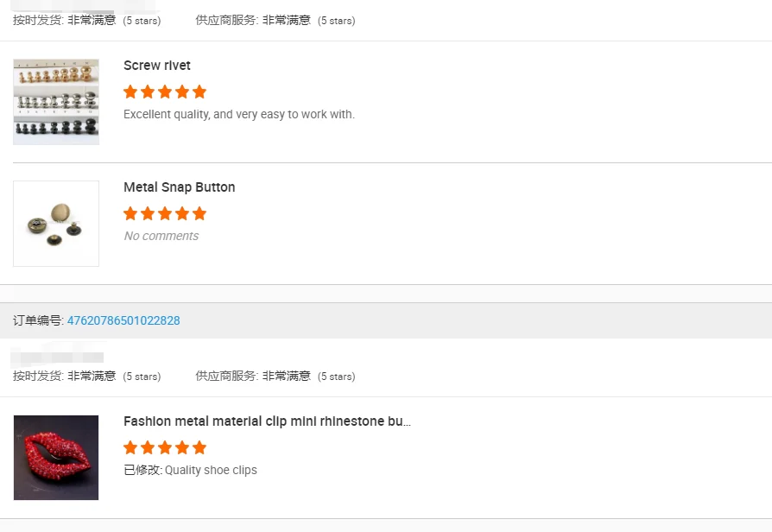Open the Metal Snap Button product title
772x532 pixels.
click(179, 187)
